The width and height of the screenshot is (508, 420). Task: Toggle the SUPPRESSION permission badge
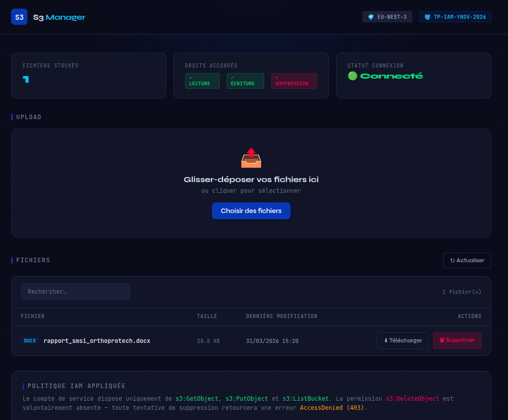(294, 81)
